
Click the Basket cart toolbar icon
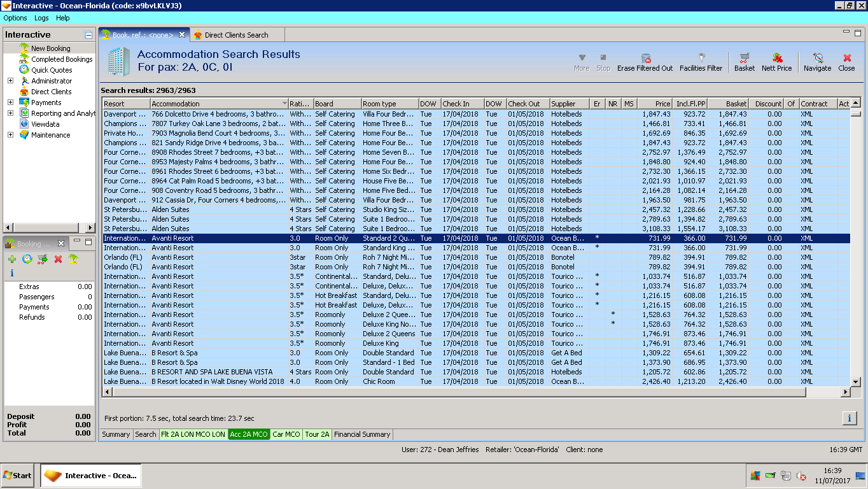[744, 58]
